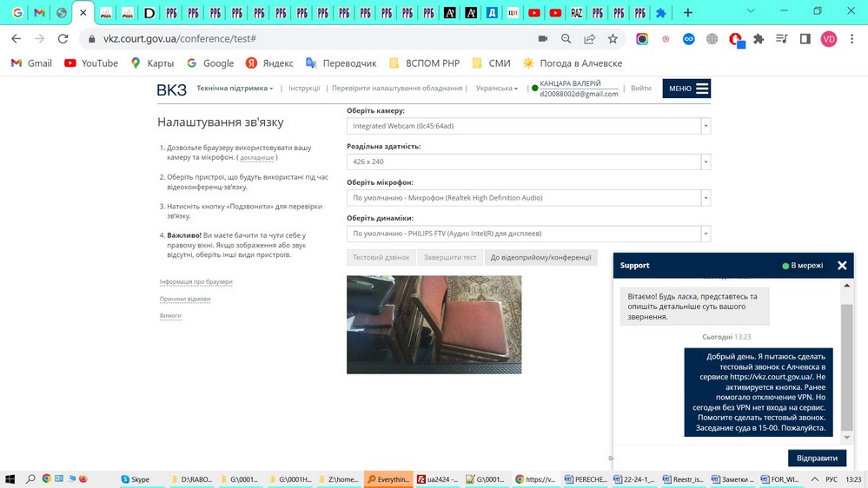Open browser zoom magnifier icon

566,39
